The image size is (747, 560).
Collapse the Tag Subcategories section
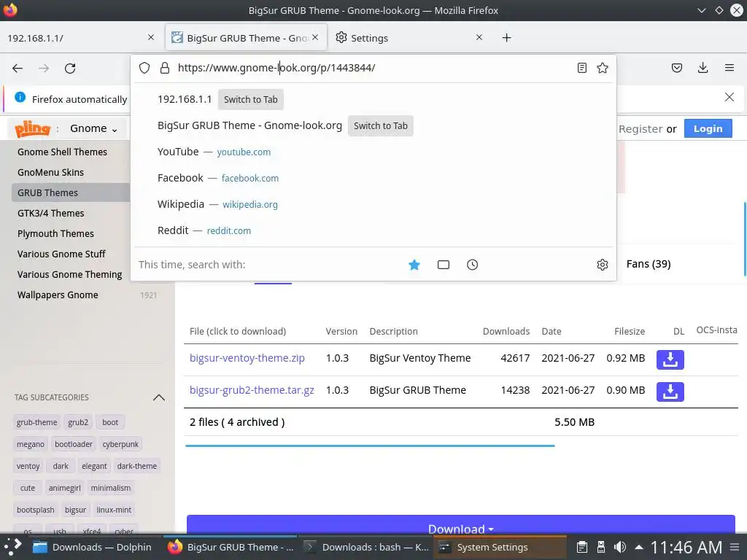tap(158, 397)
